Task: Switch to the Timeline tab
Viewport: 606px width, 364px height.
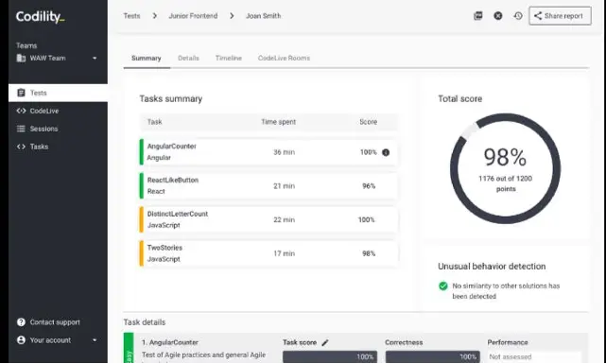Action: click(x=229, y=58)
